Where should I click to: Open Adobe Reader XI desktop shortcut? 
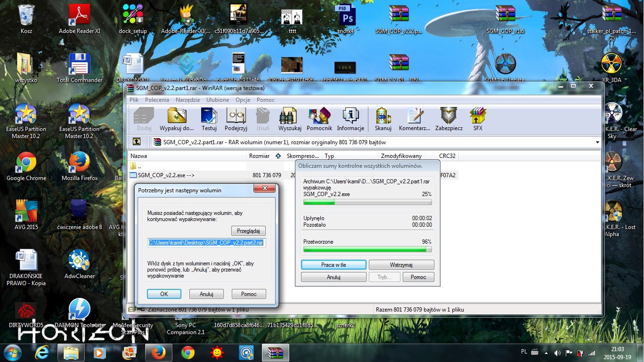(79, 19)
